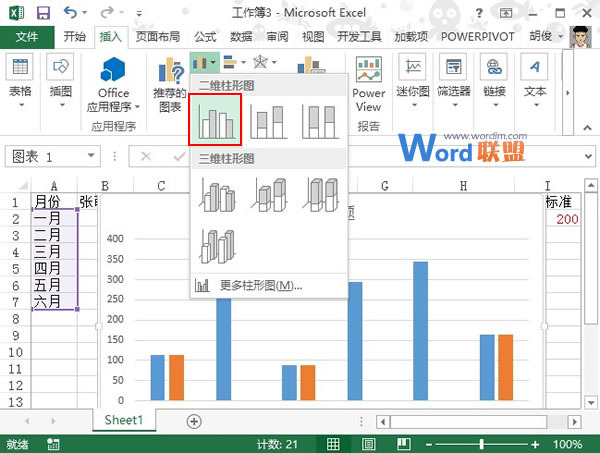Viewport: 600px width, 453px height.
Task: Select row 10 header
Action: pyautogui.click(x=15, y=352)
